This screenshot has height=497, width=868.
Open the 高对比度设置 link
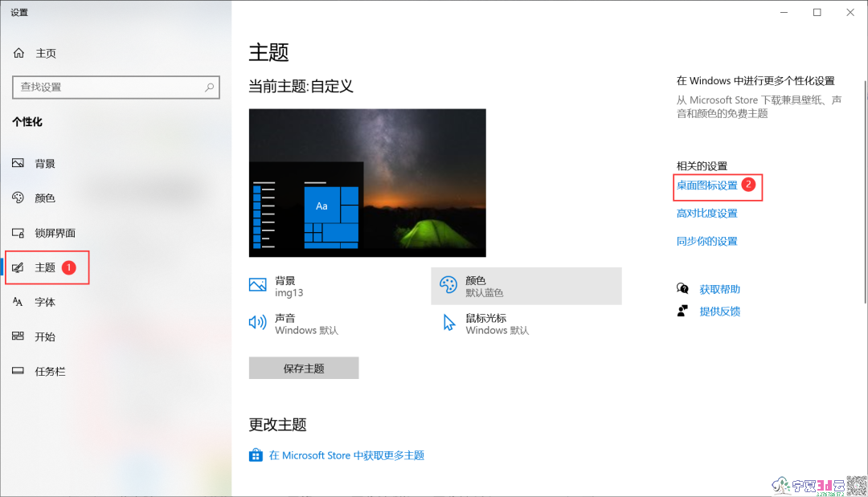pyautogui.click(x=707, y=214)
